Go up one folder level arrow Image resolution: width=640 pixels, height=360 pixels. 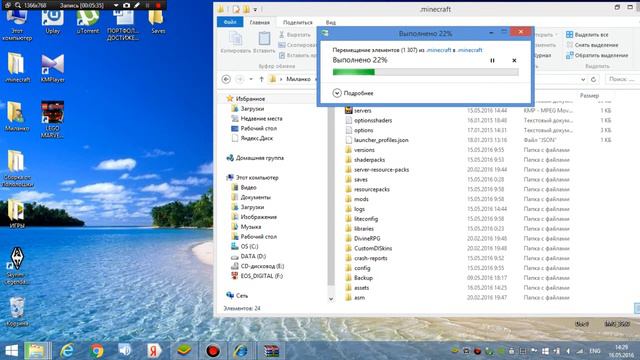(261, 79)
